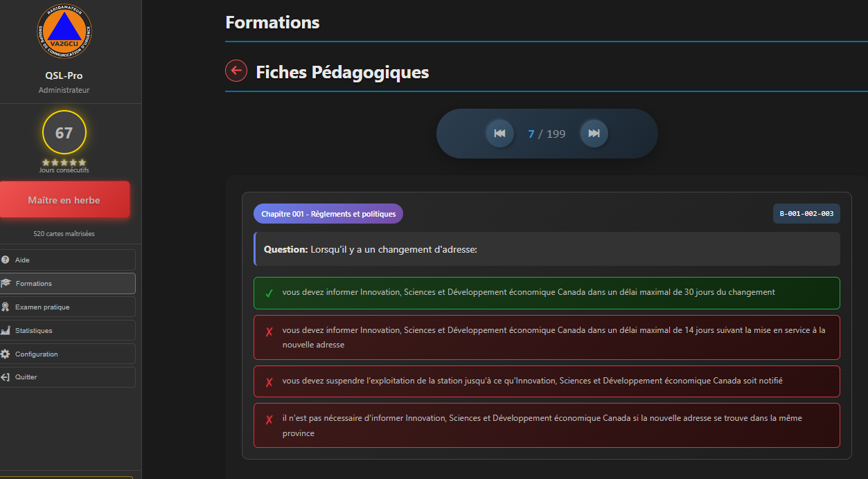This screenshot has height=479, width=868.
Task: Select the answer mentioning 14 jours
Action: (547, 337)
